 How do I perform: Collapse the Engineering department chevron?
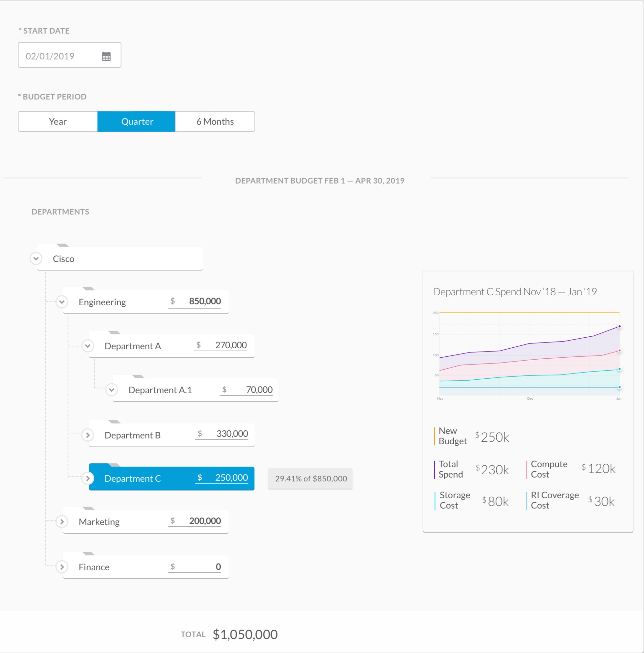62,302
